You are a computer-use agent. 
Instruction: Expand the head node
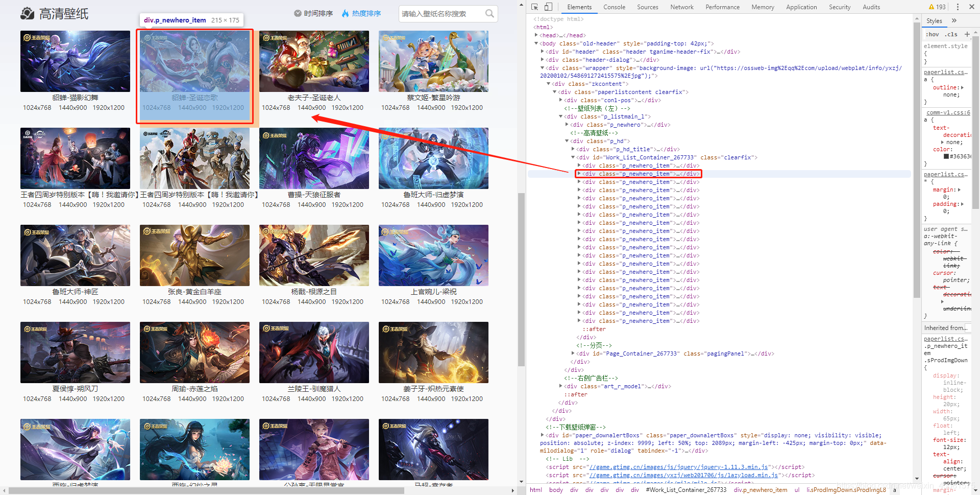pyautogui.click(x=536, y=35)
